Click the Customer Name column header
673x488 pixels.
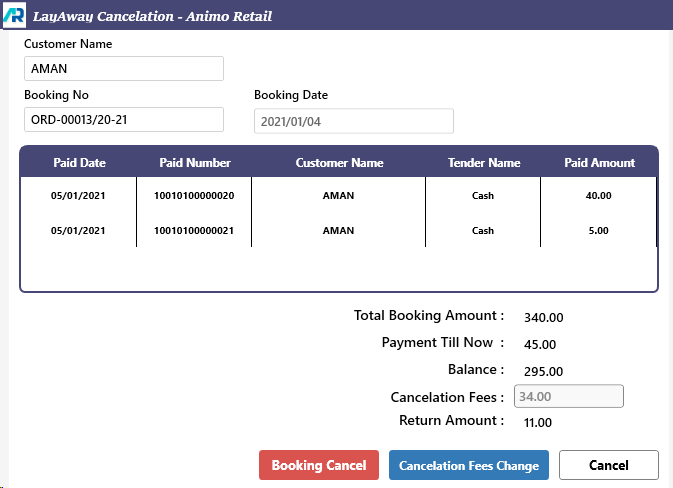coord(339,163)
